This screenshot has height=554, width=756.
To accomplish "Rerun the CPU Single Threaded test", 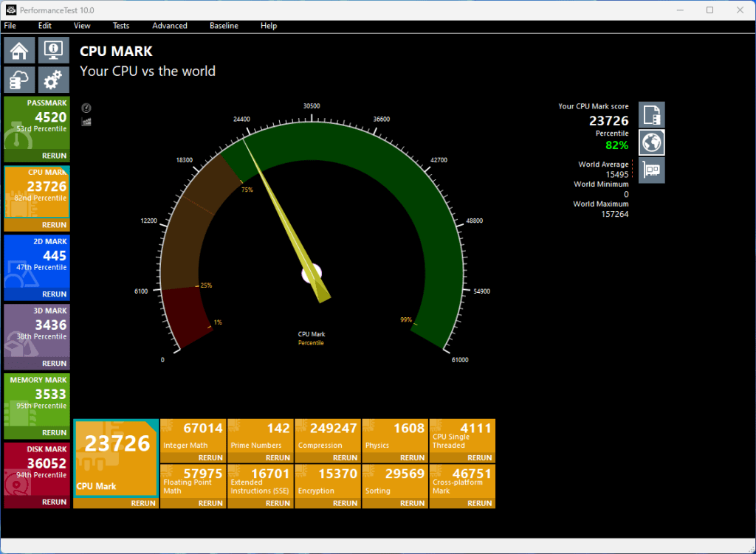I will (462, 457).
